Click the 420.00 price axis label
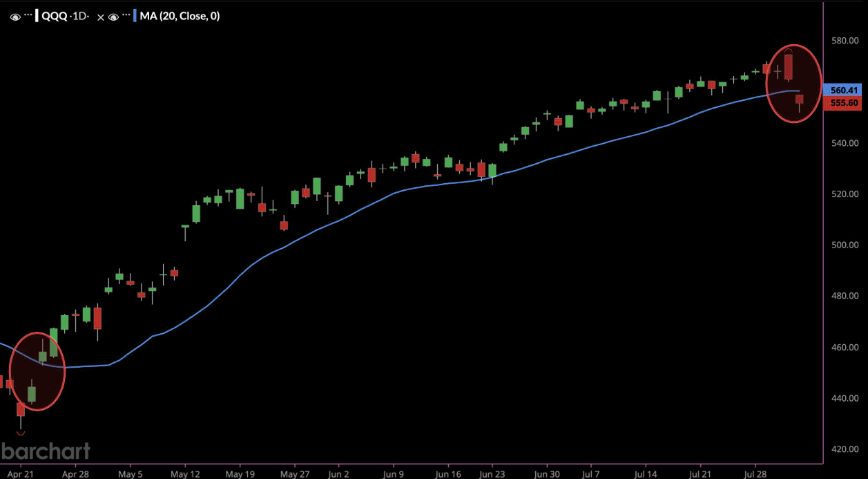 845,449
